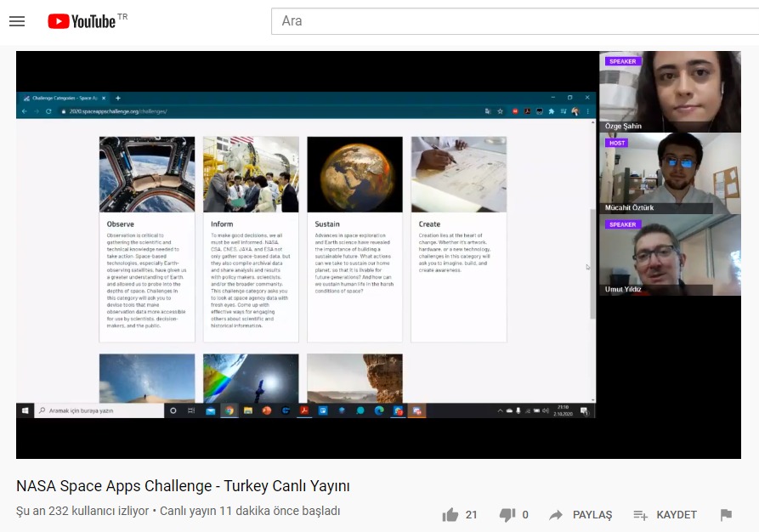Image resolution: width=759 pixels, height=532 pixels.
Task: Click the 'Sustain' card heading
Action: 327,224
